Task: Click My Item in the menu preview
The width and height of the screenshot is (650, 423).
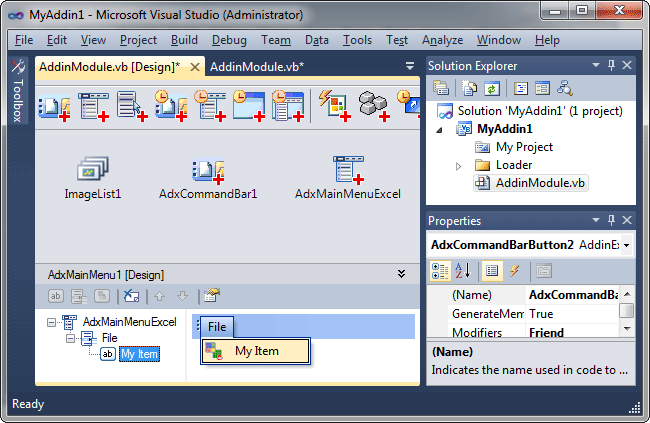Action: (256, 351)
